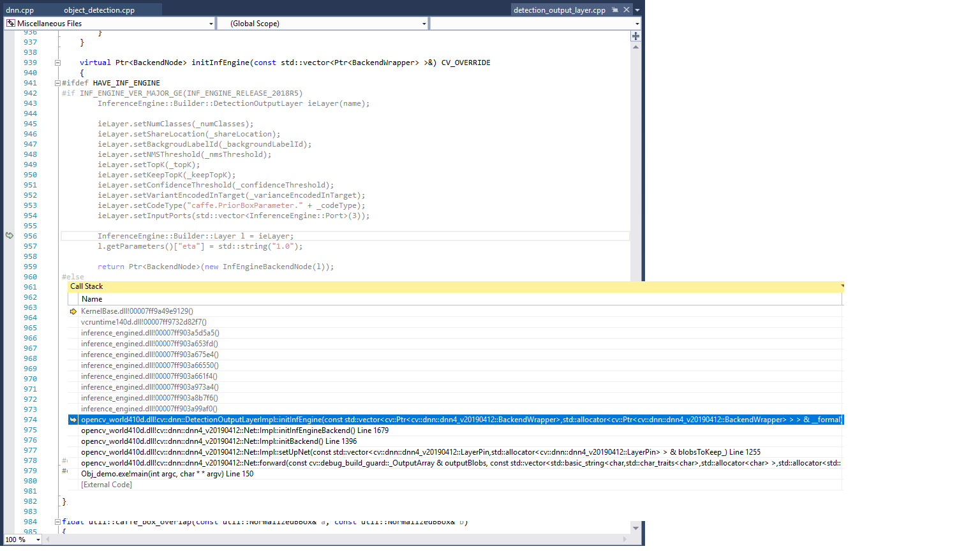The height and width of the screenshot is (551, 980).
Task: Select the initBackend() Line 1396 frame
Action: [219, 441]
